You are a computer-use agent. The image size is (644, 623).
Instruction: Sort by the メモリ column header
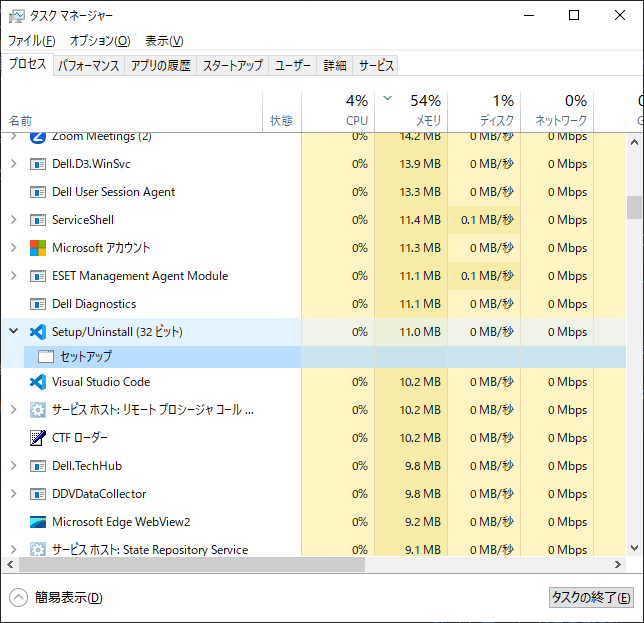tap(411, 112)
